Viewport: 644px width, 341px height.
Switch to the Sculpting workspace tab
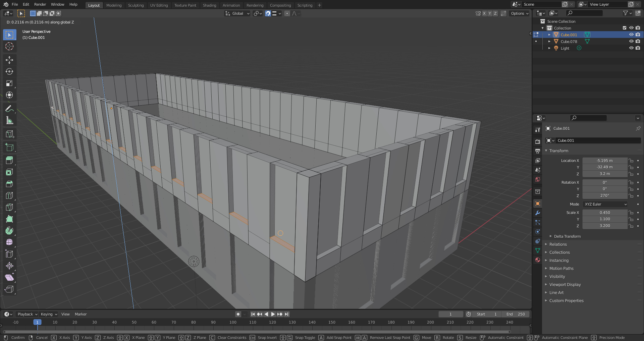[136, 5]
